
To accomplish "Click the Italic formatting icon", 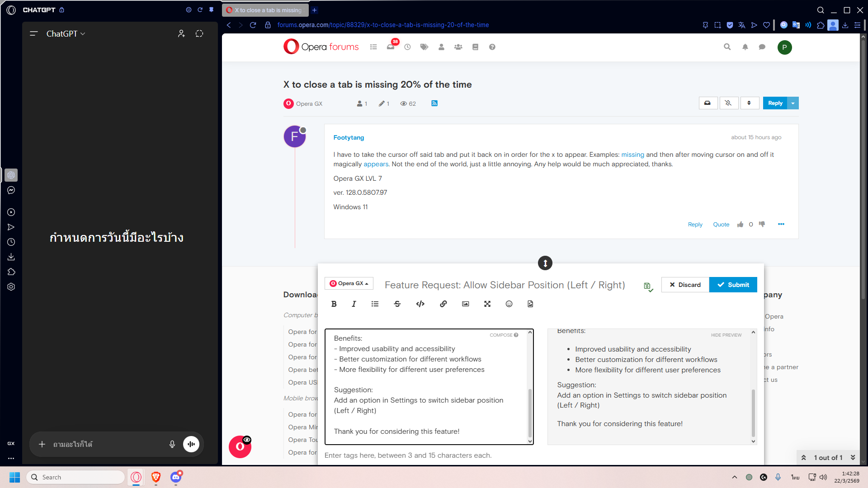I will (x=354, y=304).
